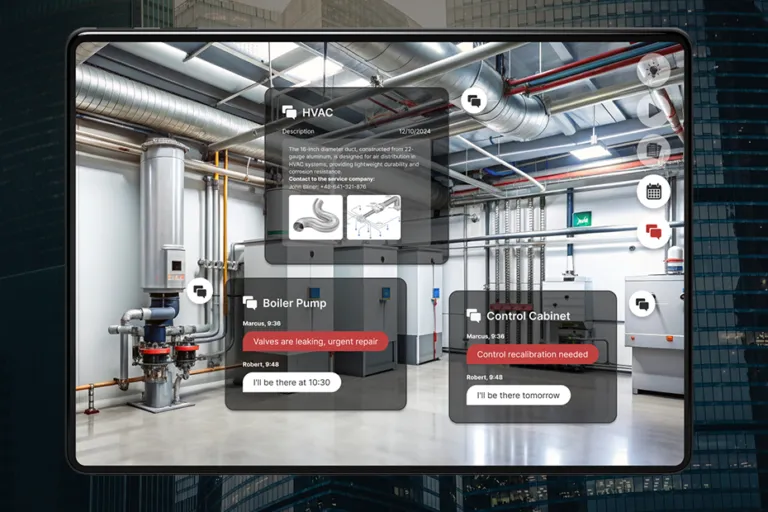Tap the chat marker near the right cabinet
768x512 pixels.
(x=642, y=304)
